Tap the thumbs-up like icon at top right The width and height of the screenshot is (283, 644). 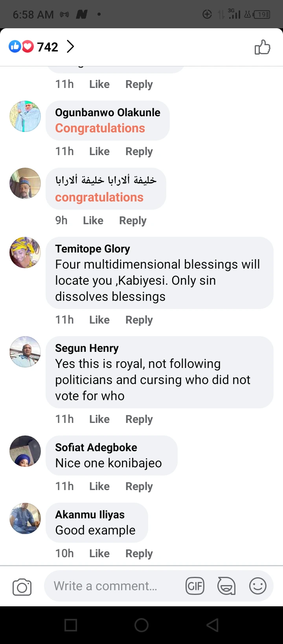click(262, 48)
